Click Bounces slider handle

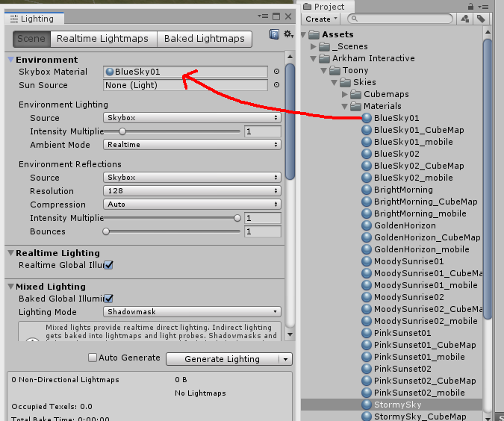tap(106, 231)
